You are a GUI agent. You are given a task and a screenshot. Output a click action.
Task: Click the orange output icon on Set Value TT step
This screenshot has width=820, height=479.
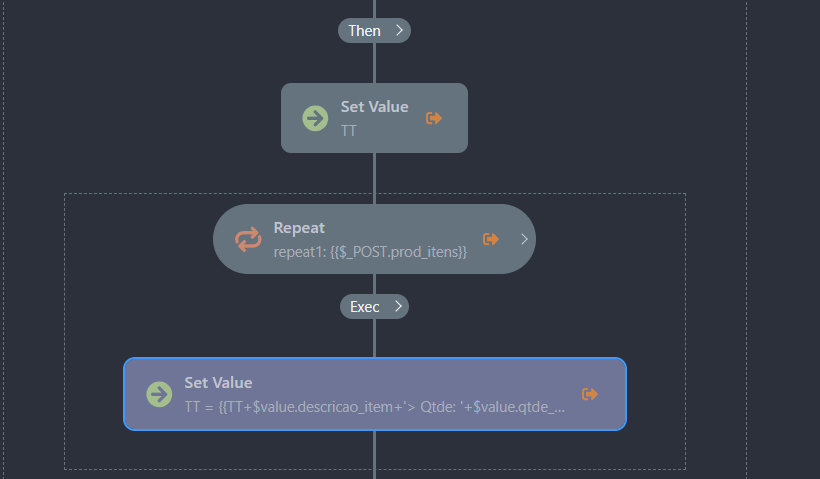pyautogui.click(x=434, y=118)
